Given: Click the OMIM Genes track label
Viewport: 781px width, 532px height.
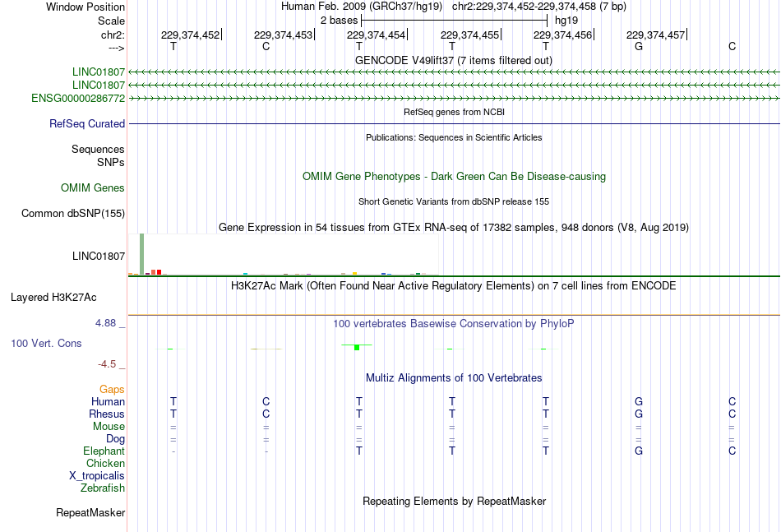Looking at the screenshot, I should click(x=92, y=187).
